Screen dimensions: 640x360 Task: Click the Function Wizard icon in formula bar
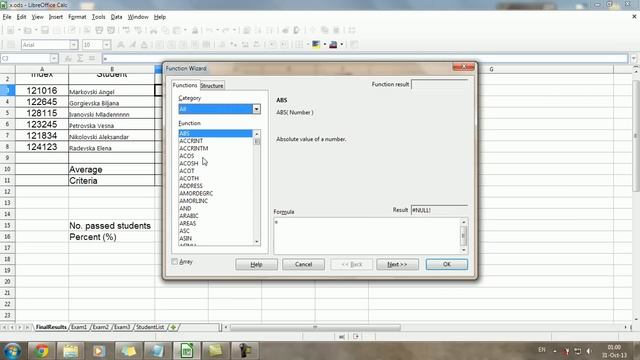tap(68, 58)
